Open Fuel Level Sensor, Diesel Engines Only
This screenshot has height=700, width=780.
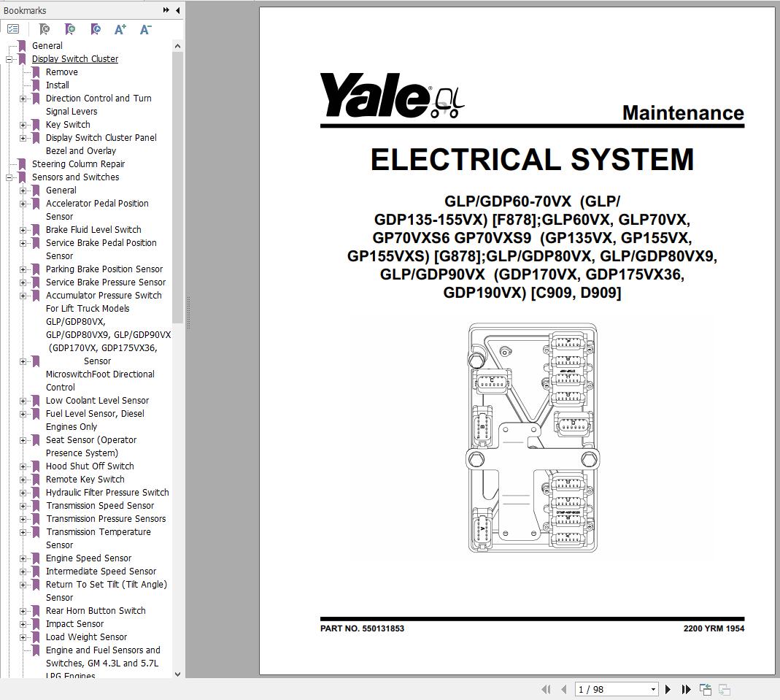point(95,420)
